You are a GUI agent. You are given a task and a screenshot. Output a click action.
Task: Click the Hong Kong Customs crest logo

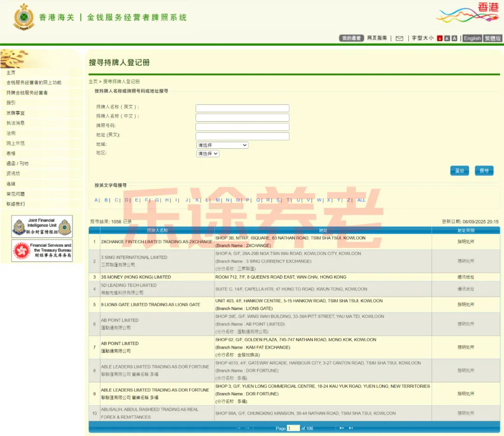pyautogui.click(x=23, y=17)
